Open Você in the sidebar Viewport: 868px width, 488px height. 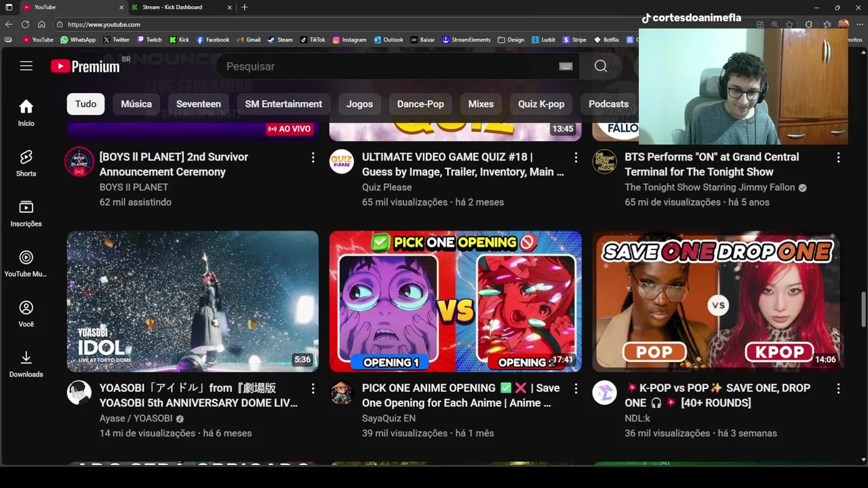coord(26,314)
